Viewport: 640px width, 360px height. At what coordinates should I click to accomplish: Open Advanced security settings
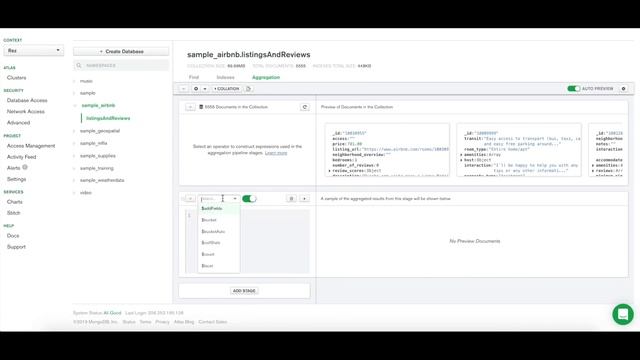coord(18,122)
